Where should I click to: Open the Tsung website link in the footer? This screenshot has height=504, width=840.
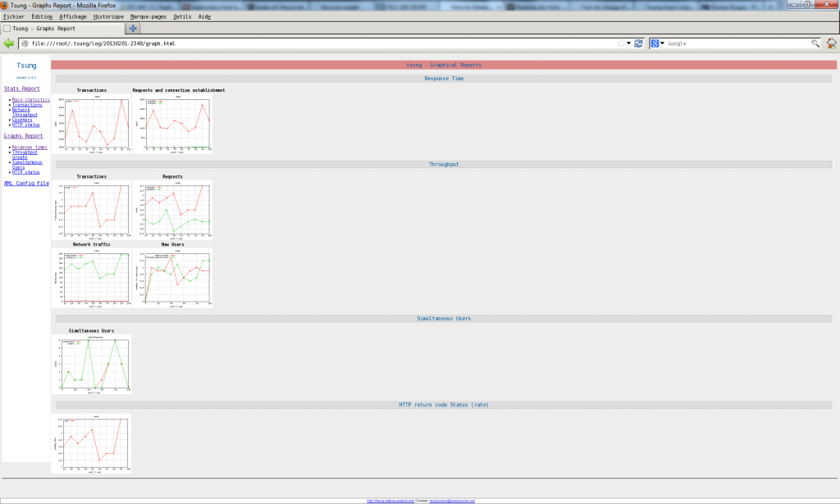click(390, 501)
